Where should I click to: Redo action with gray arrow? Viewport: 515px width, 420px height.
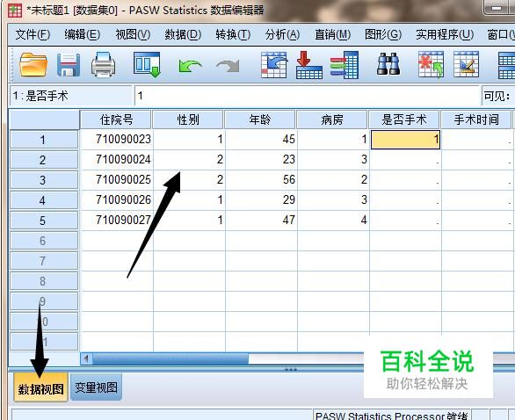point(228,66)
